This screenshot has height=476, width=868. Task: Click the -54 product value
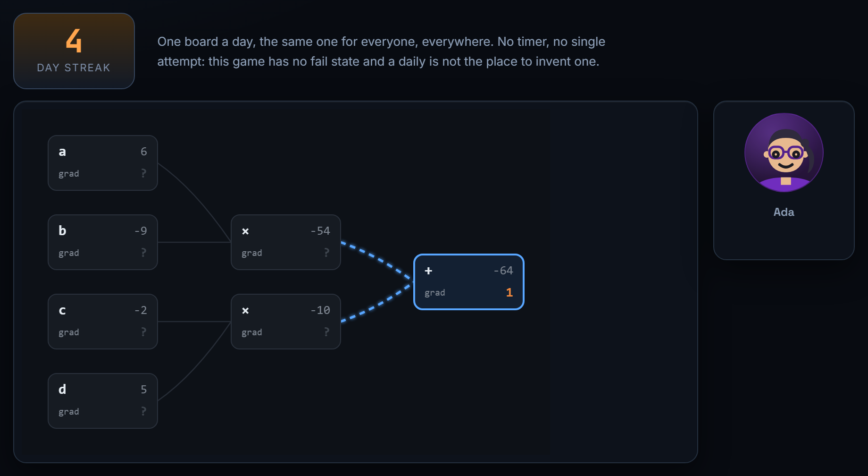coord(320,231)
